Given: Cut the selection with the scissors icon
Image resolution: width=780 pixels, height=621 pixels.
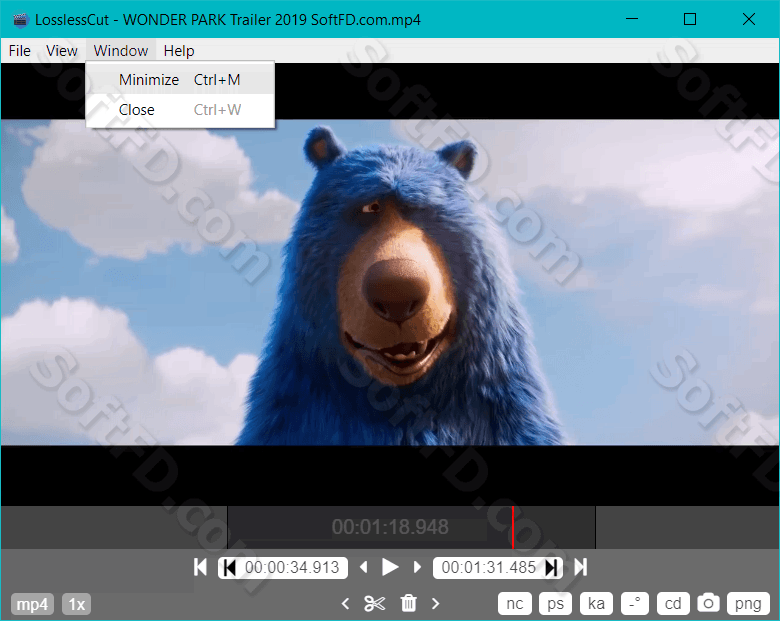Looking at the screenshot, I should point(375,604).
